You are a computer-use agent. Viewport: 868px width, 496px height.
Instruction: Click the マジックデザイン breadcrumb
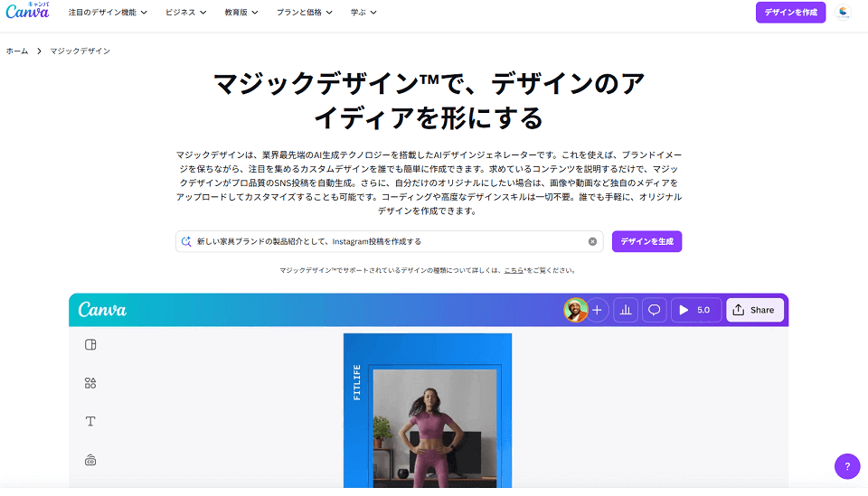click(x=80, y=51)
